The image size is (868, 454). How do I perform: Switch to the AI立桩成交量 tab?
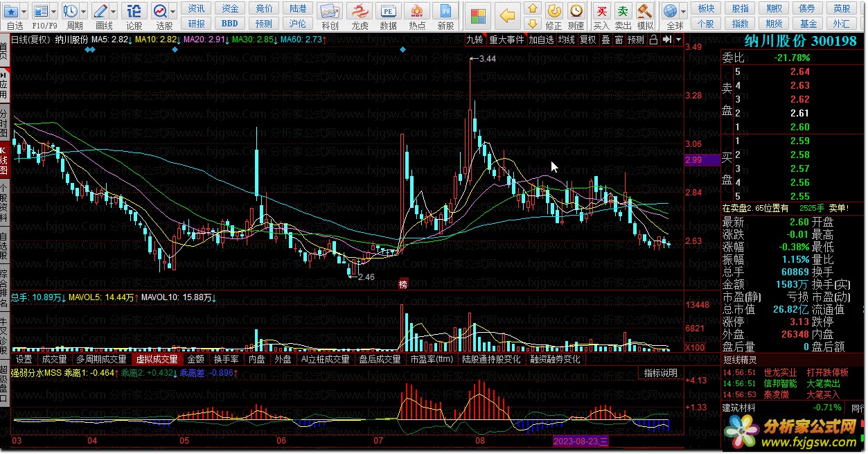click(326, 359)
